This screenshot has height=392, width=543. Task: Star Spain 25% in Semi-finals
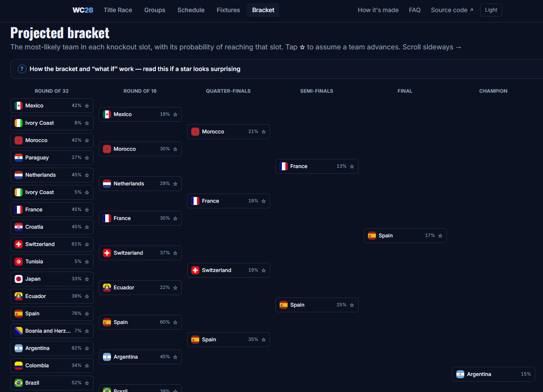352,305
